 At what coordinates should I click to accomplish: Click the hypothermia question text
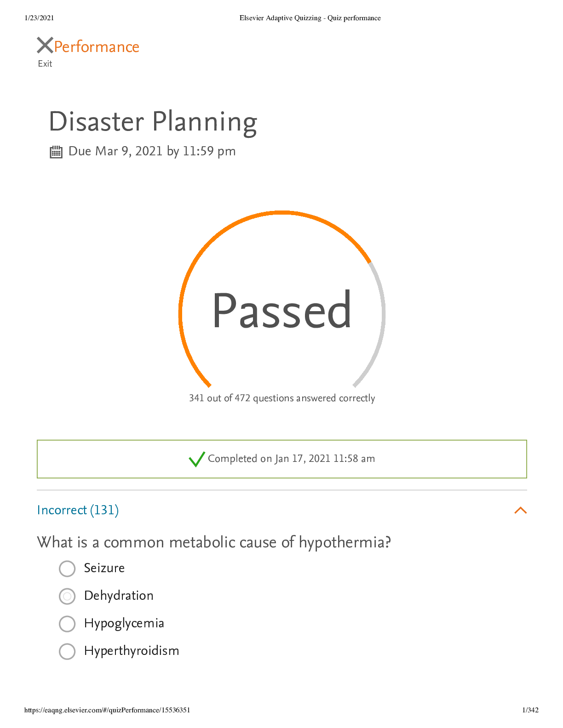pyautogui.click(x=214, y=542)
